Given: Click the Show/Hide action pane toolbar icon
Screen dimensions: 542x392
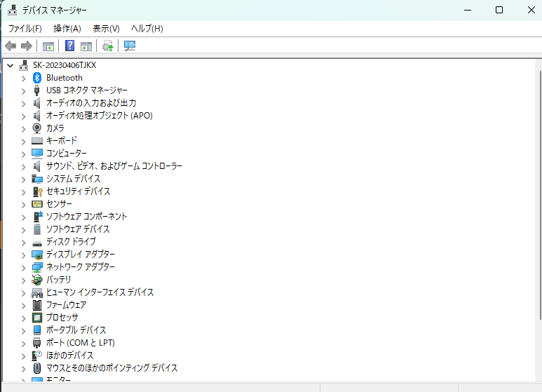Looking at the screenshot, I should pyautogui.click(x=86, y=46).
